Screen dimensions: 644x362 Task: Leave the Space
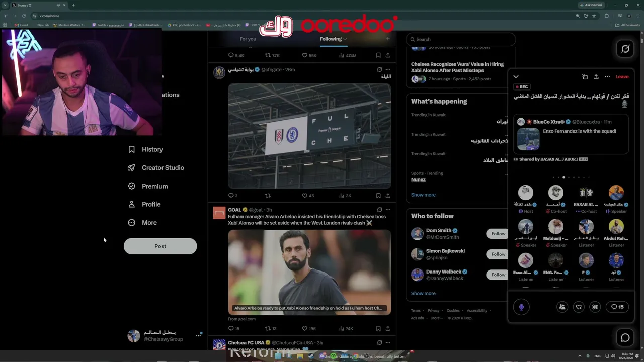(622, 77)
